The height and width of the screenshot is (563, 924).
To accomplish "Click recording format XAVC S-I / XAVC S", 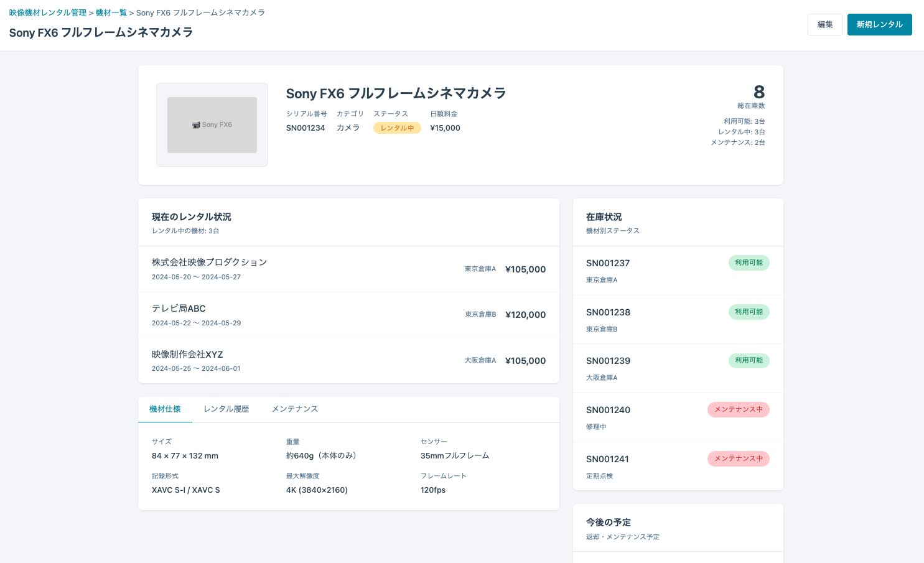I will pyautogui.click(x=186, y=490).
